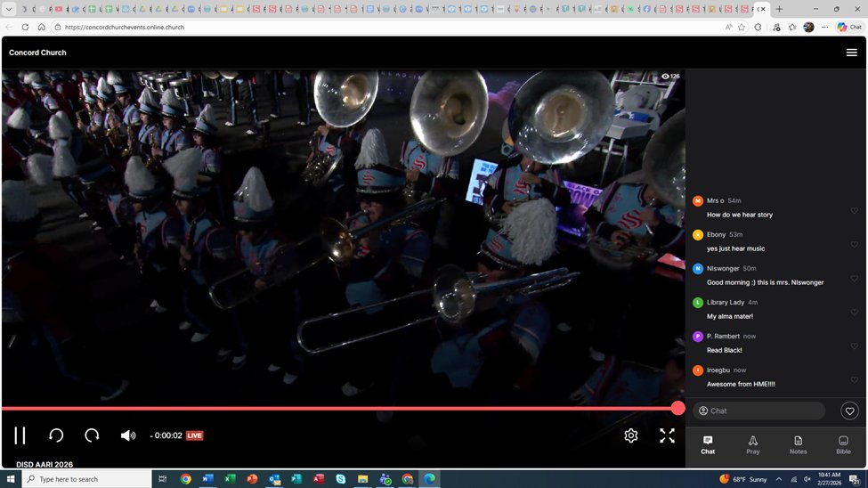Like Mrs o's "How do we hear story" message
This screenshot has height=488, width=868.
[x=854, y=210]
